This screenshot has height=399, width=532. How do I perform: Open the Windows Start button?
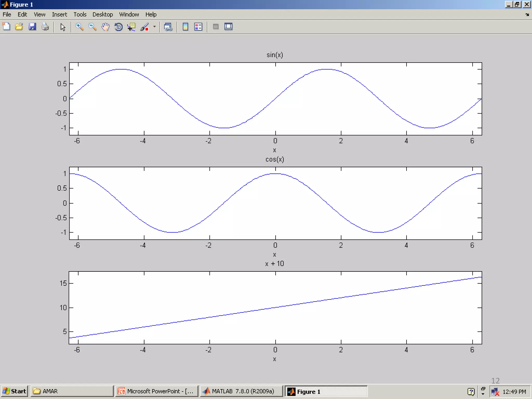click(x=15, y=391)
